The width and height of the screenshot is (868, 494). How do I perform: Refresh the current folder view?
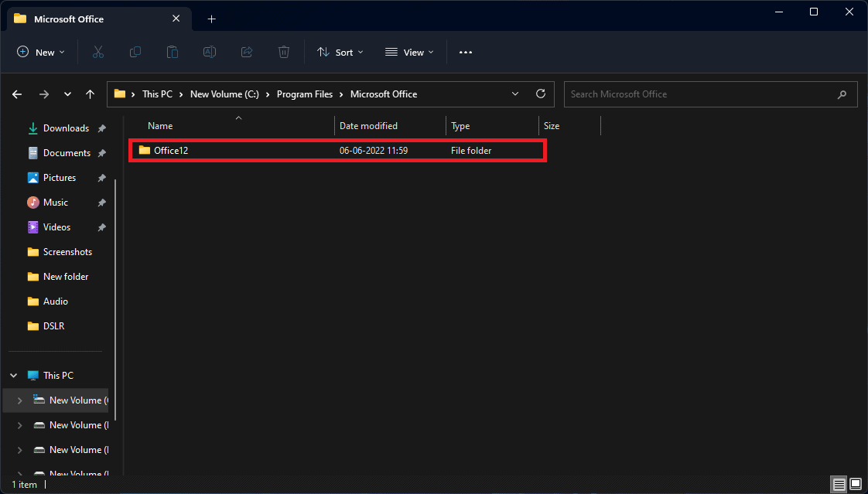(541, 94)
